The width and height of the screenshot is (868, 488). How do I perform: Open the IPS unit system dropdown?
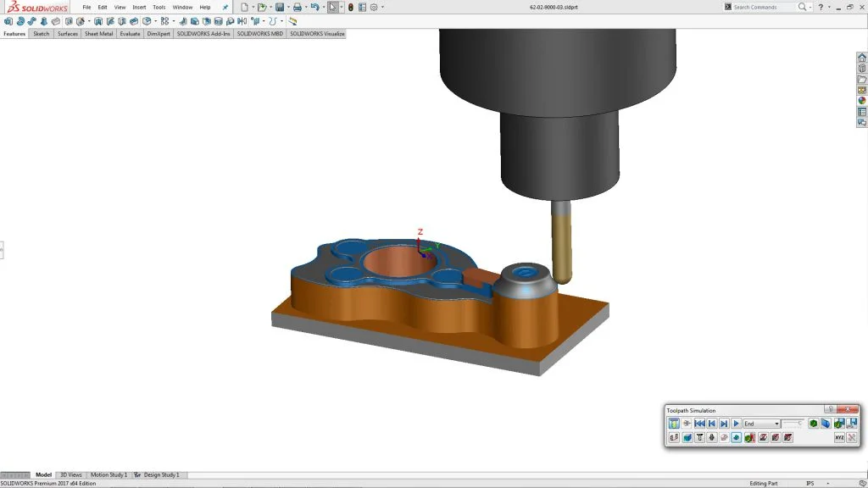(810, 481)
